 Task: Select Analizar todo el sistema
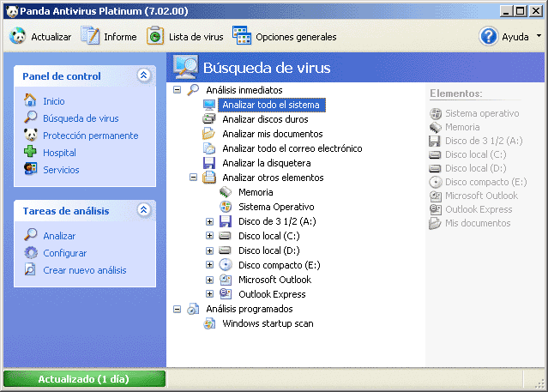[x=271, y=105]
